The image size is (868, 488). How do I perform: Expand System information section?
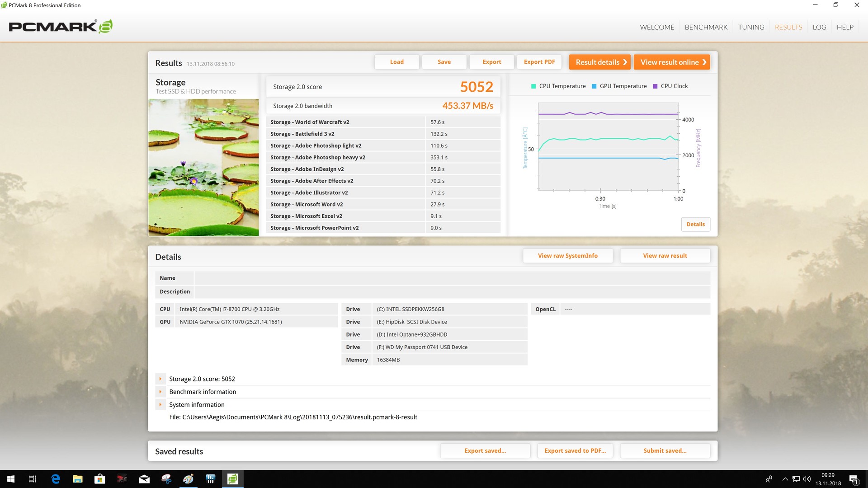(x=160, y=404)
